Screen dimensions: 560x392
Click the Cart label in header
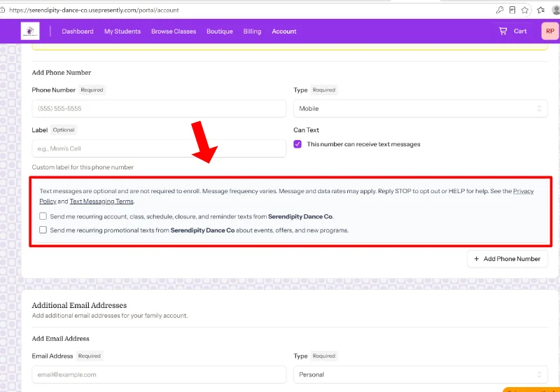coord(520,31)
